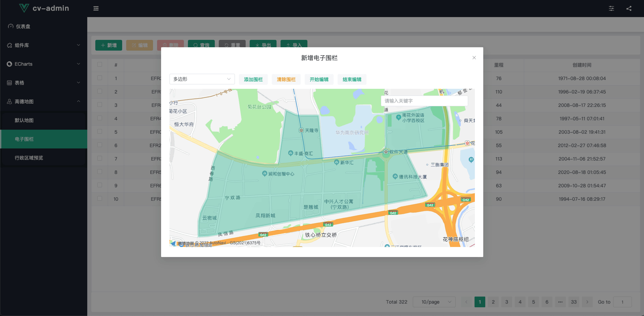The width and height of the screenshot is (644, 316).
Task: Open the theme settings sliders icon
Action: (x=611, y=9)
